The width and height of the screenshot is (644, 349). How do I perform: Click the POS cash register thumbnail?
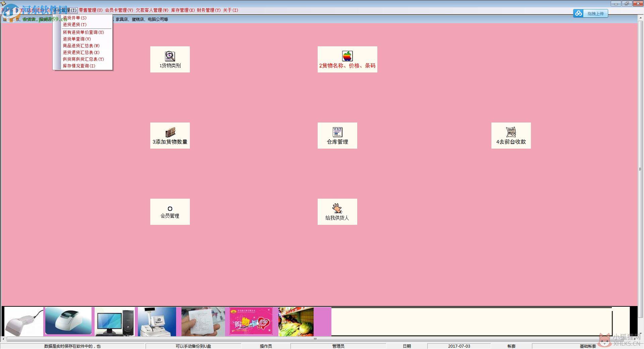(157, 321)
